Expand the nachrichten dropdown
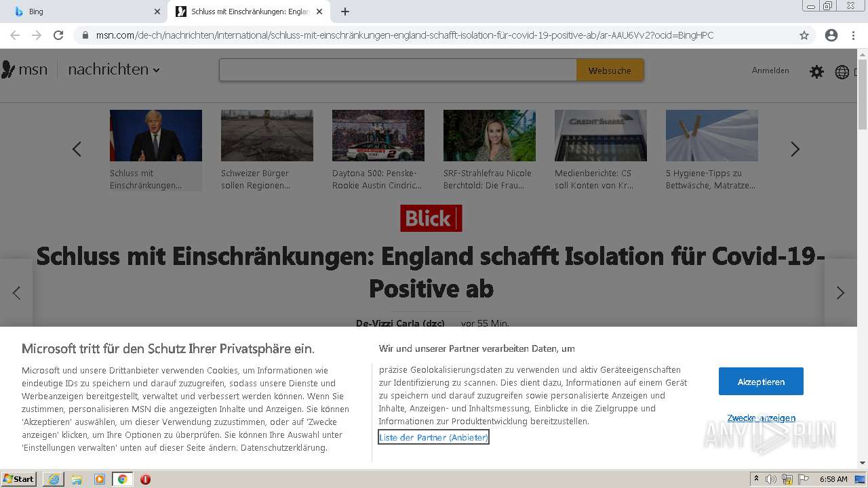This screenshot has height=488, width=868. pos(114,69)
